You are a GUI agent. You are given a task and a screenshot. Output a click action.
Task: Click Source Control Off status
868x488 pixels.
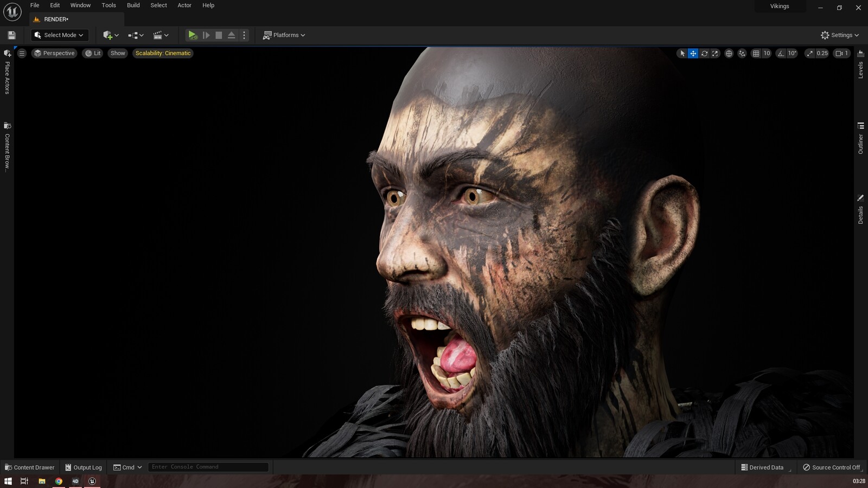[832, 467]
